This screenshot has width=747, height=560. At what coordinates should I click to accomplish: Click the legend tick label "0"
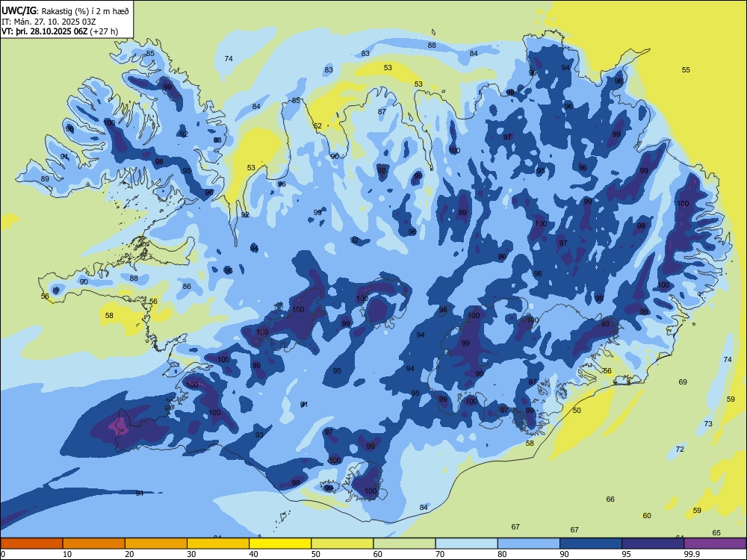click(3, 554)
